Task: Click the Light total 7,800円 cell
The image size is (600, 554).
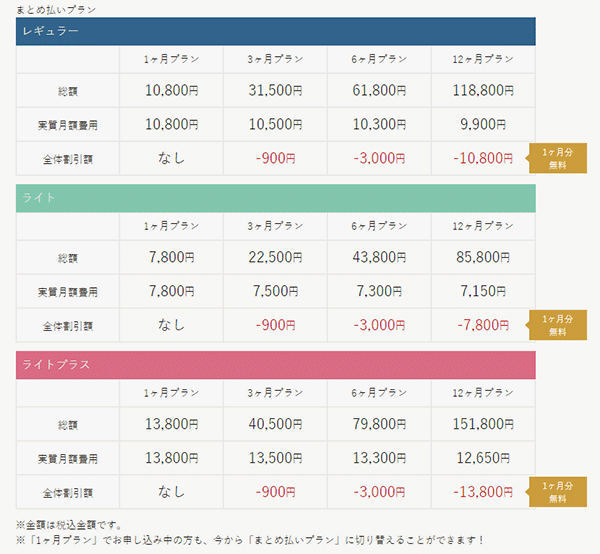Action: point(171,257)
